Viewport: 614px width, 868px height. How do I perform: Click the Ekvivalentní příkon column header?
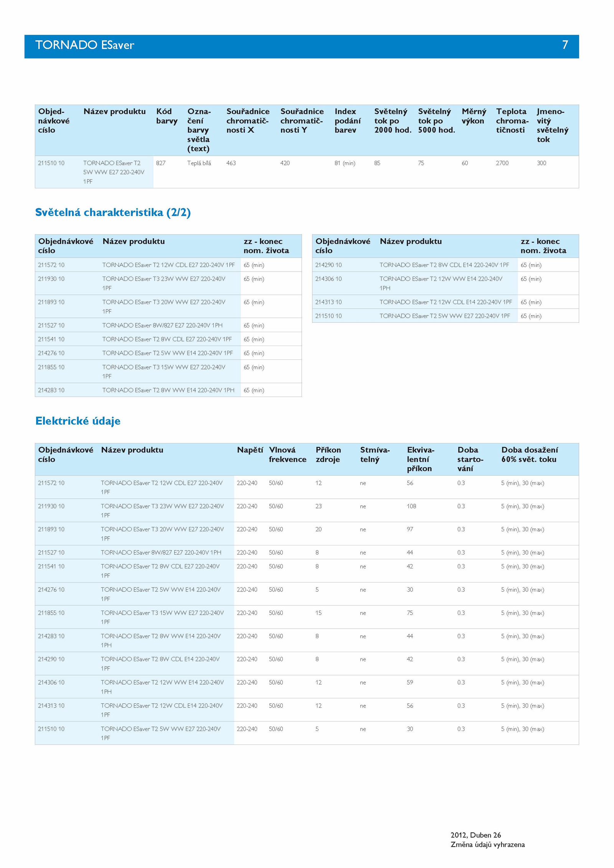[x=421, y=459]
